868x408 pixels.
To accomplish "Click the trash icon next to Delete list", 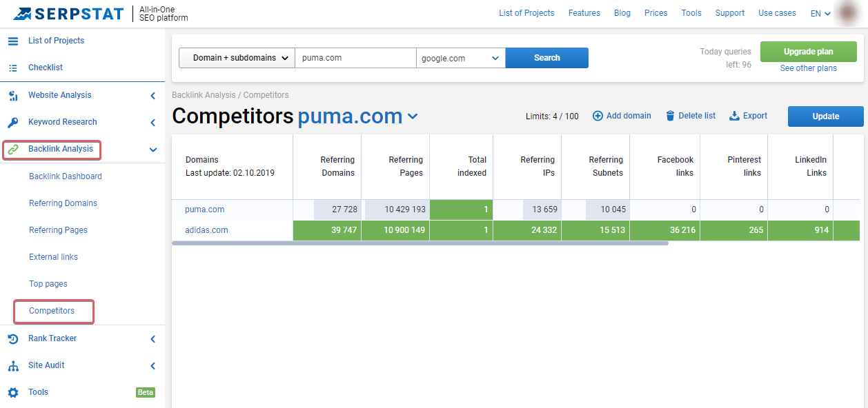I will coord(670,116).
